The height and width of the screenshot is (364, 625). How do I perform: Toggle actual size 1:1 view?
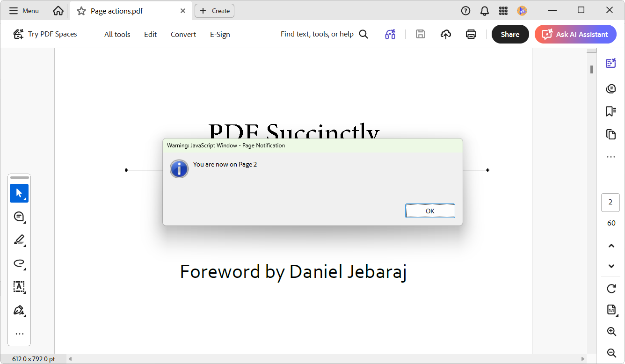[x=611, y=309]
